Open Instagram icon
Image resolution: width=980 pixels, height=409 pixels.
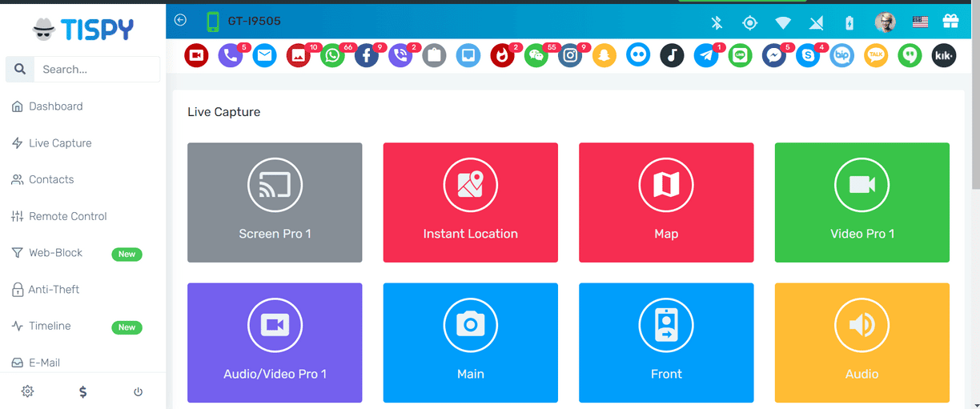coord(570,55)
